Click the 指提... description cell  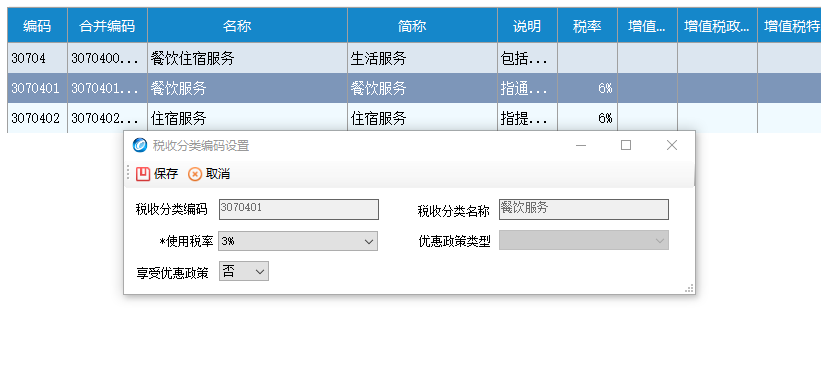pos(527,118)
